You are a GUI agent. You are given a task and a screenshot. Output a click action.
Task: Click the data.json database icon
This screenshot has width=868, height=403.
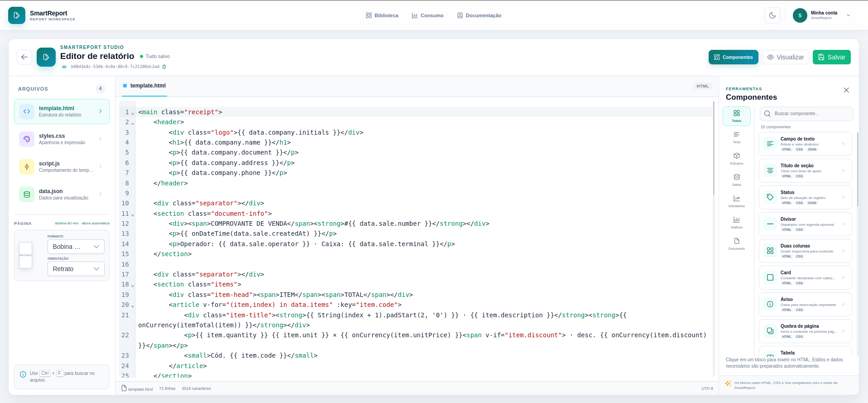(x=27, y=194)
